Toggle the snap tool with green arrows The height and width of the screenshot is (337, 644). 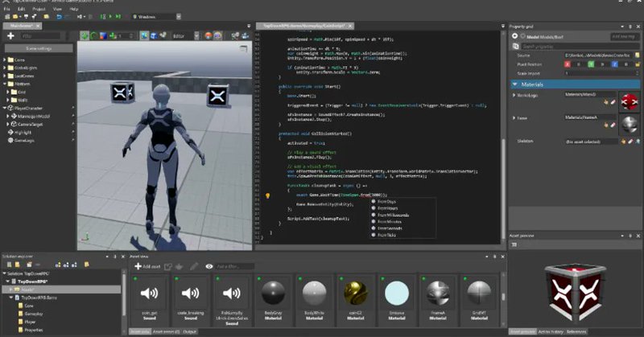click(x=113, y=36)
